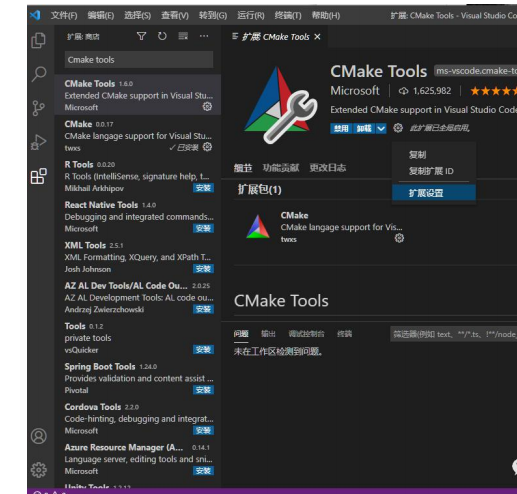The width and height of the screenshot is (517, 494).
Task: Click the CMake Tools wrench logo
Action: (281, 104)
